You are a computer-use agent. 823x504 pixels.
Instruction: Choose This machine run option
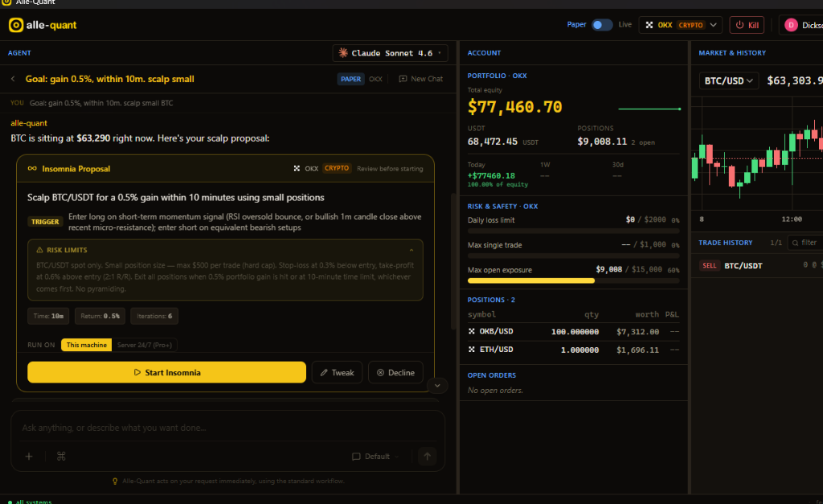(x=86, y=345)
